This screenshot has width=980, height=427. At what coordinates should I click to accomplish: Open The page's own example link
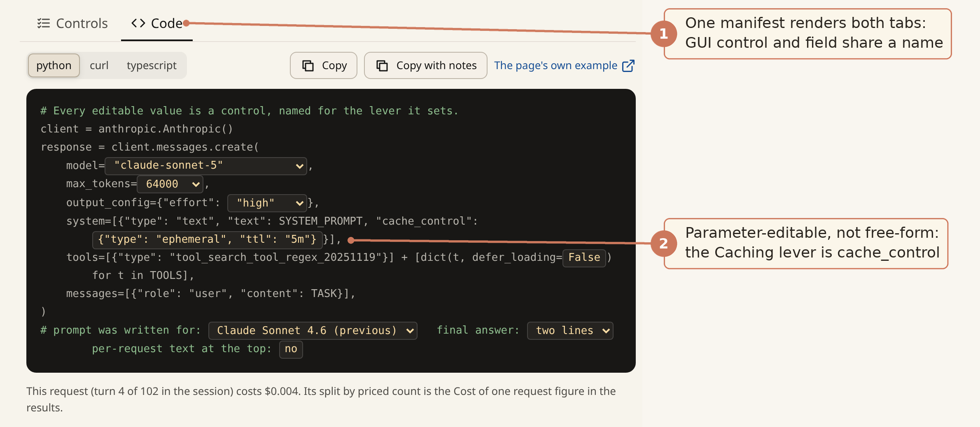pyautogui.click(x=564, y=65)
